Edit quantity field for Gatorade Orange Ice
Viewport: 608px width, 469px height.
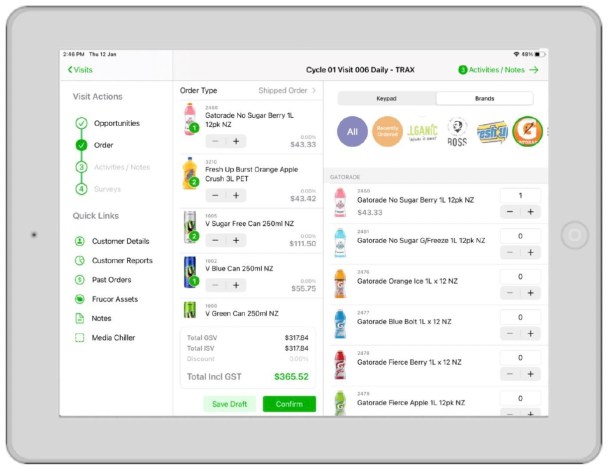pyautogui.click(x=520, y=276)
